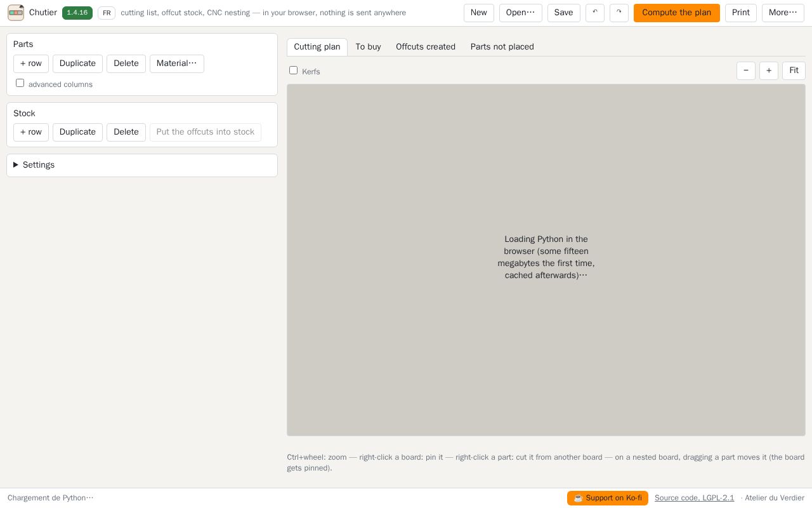This screenshot has height=508, width=812.
Task: Save the current project
Action: click(x=564, y=13)
